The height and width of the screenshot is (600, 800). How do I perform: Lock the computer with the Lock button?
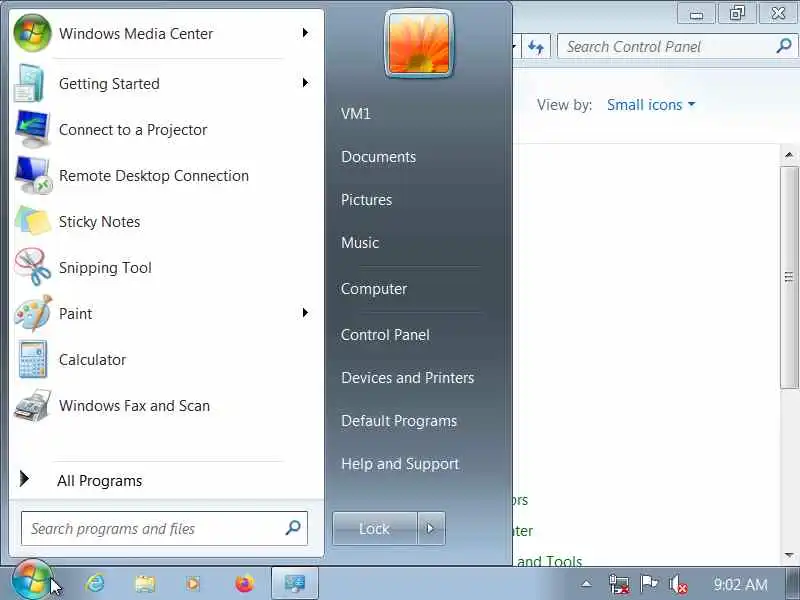[x=375, y=528]
